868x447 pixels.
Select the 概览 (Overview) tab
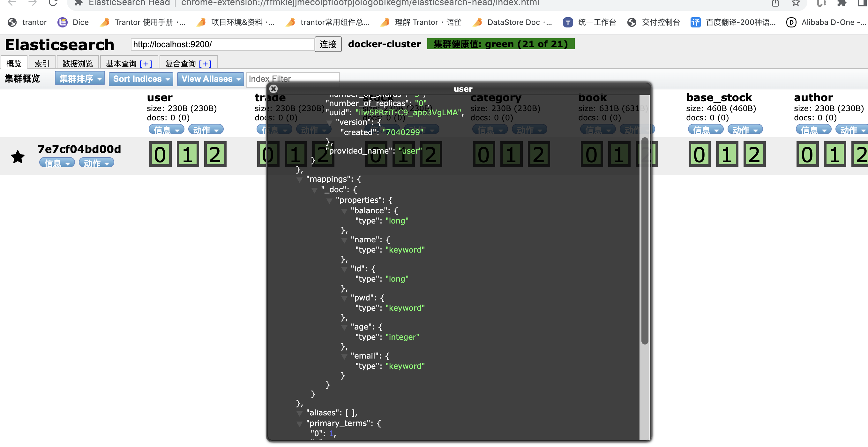coord(14,63)
